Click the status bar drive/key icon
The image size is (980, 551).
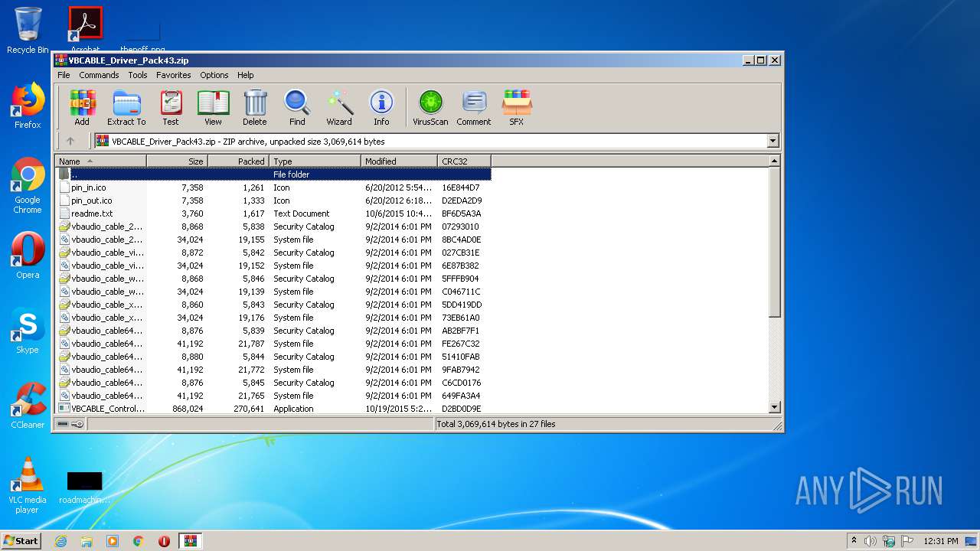coord(70,424)
